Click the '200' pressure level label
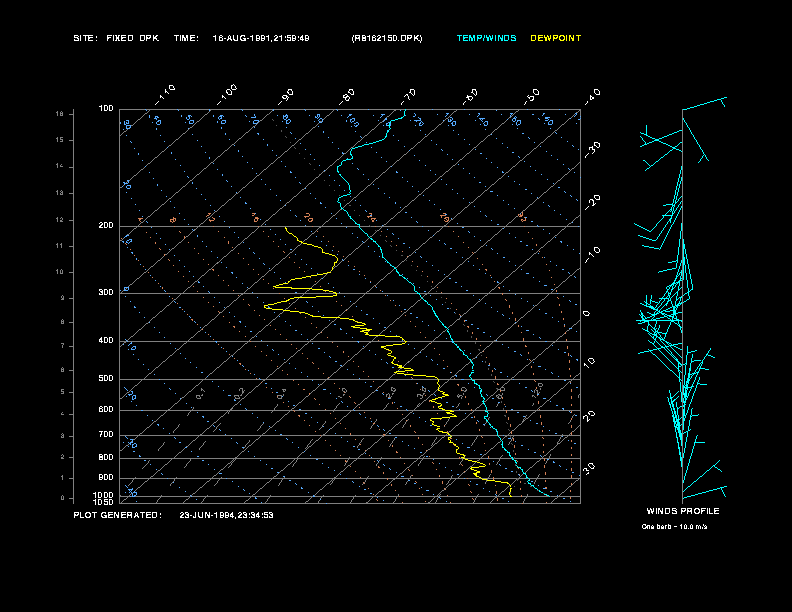Image resolution: width=792 pixels, height=612 pixels. 106,226
